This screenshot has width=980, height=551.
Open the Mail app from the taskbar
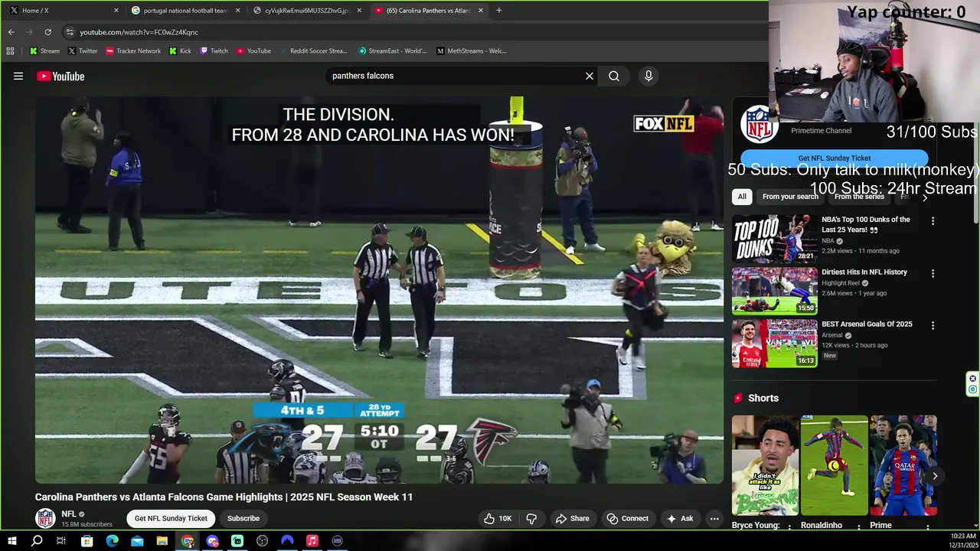click(x=137, y=541)
